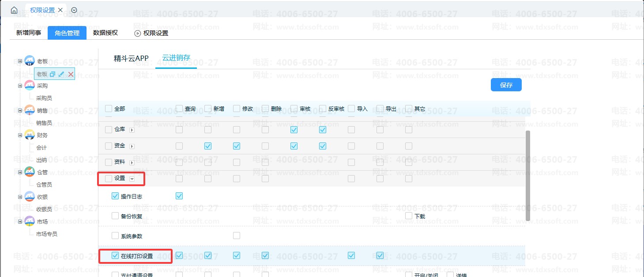Click the 保存 button
The width and height of the screenshot is (644, 277).
(506, 85)
